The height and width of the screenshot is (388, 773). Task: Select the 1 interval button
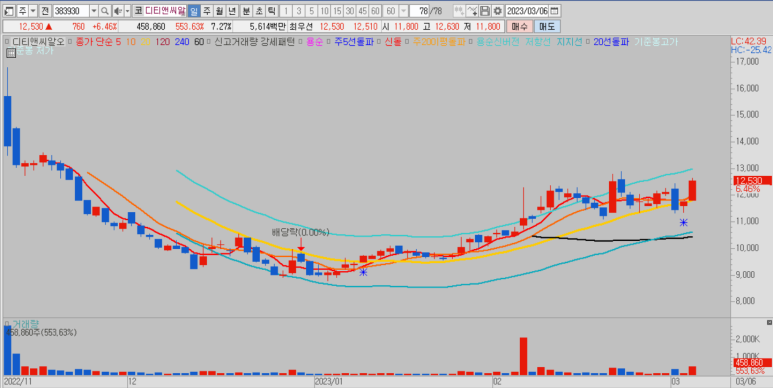[x=286, y=11]
